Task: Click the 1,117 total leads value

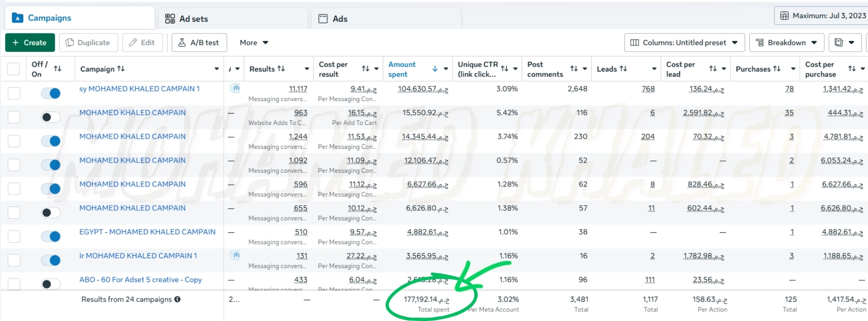Action: [x=650, y=300]
